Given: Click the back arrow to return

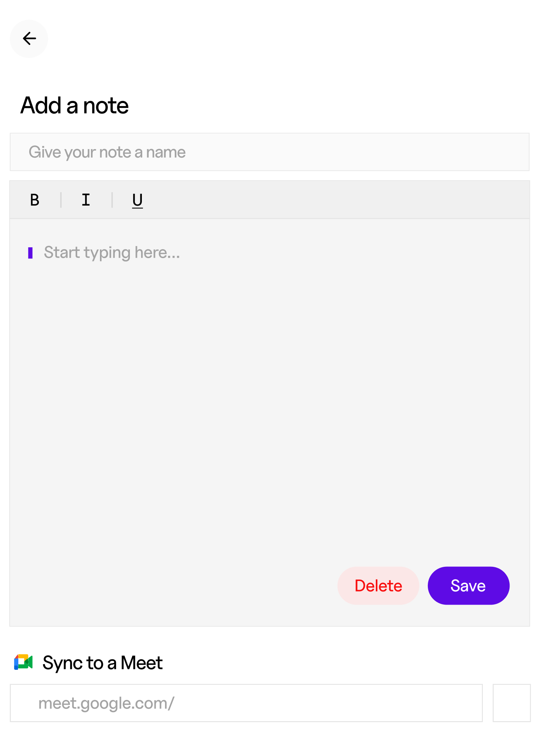Looking at the screenshot, I should click(x=29, y=38).
